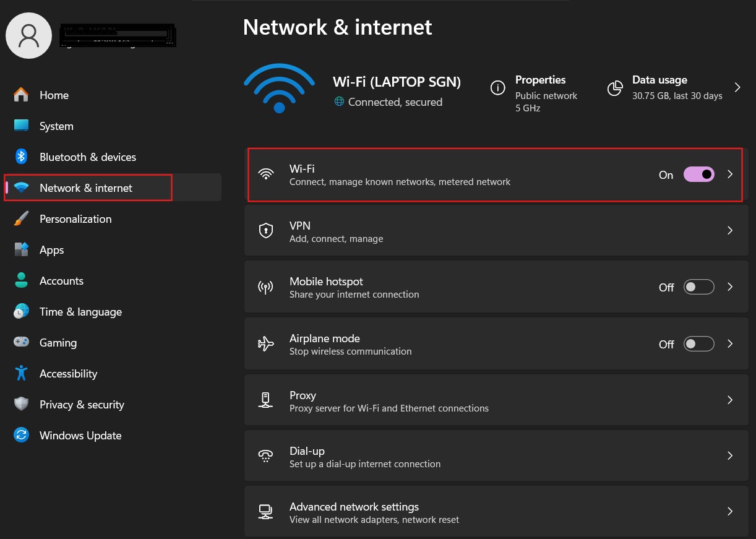Click the globe icon beside Connected, secured
The height and width of the screenshot is (539, 756).
[339, 101]
